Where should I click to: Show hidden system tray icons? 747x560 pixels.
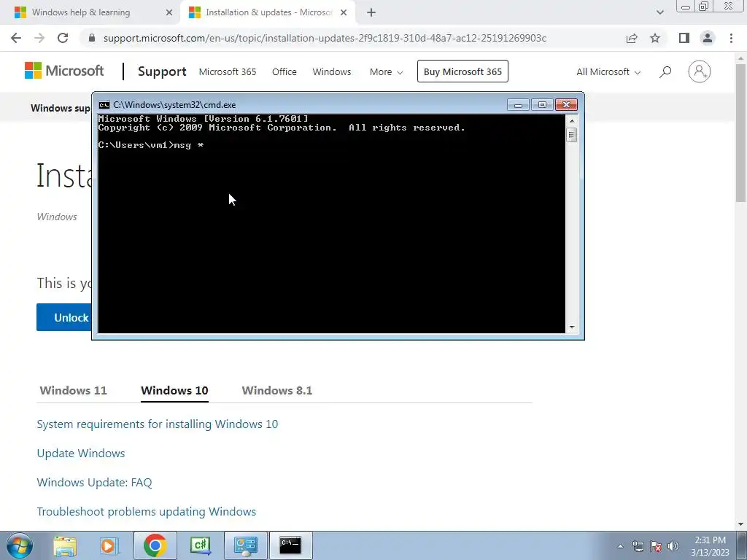(620, 546)
